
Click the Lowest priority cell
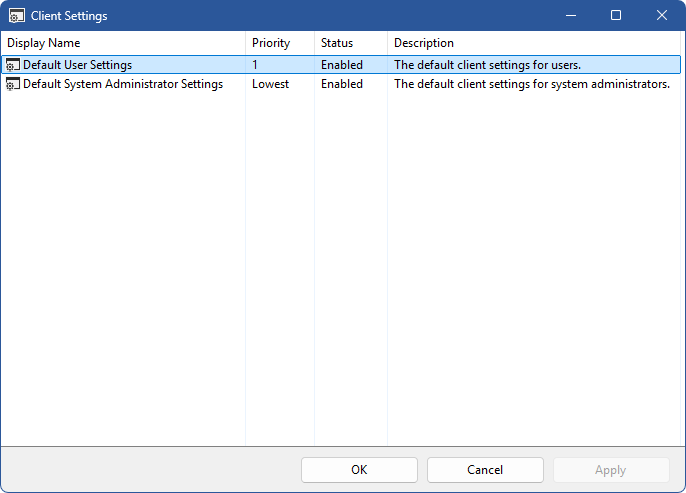tap(270, 84)
